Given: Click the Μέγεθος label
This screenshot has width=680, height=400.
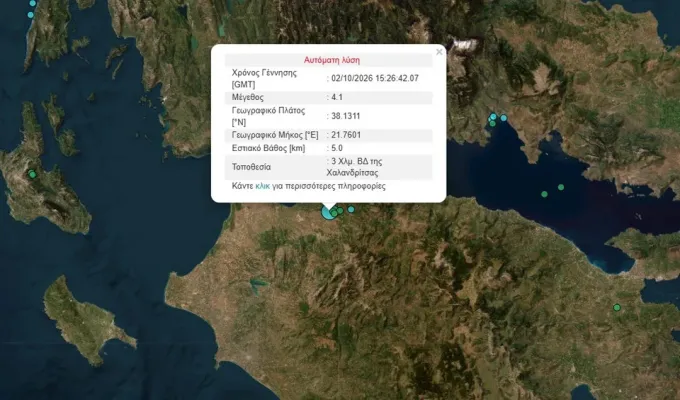Looking at the screenshot, I should tap(247, 97).
